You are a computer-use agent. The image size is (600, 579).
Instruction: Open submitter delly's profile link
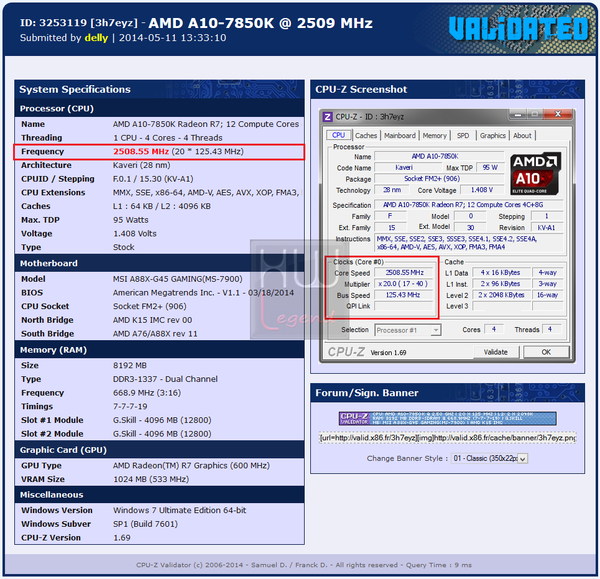point(96,38)
